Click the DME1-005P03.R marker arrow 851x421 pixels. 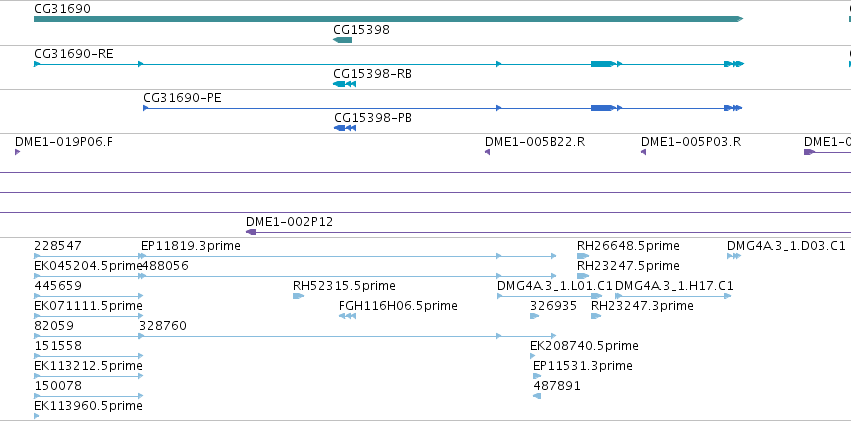tap(643, 152)
